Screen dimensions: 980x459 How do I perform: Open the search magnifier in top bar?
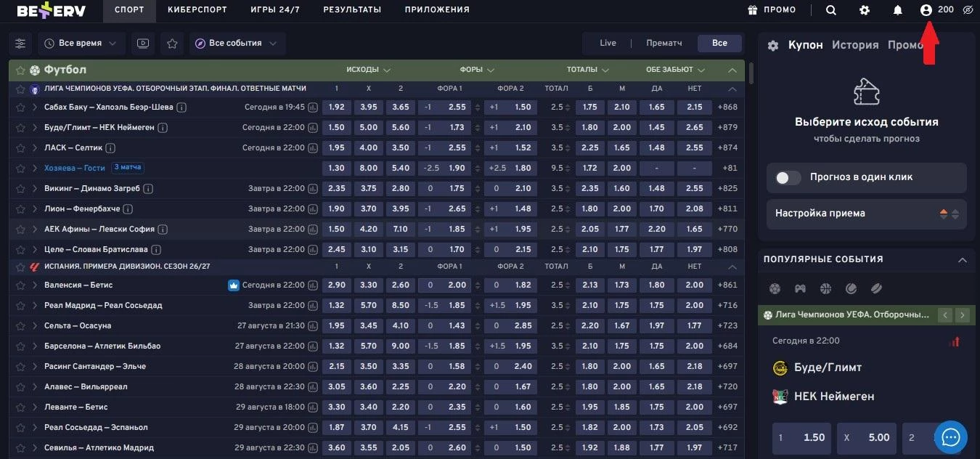point(831,10)
